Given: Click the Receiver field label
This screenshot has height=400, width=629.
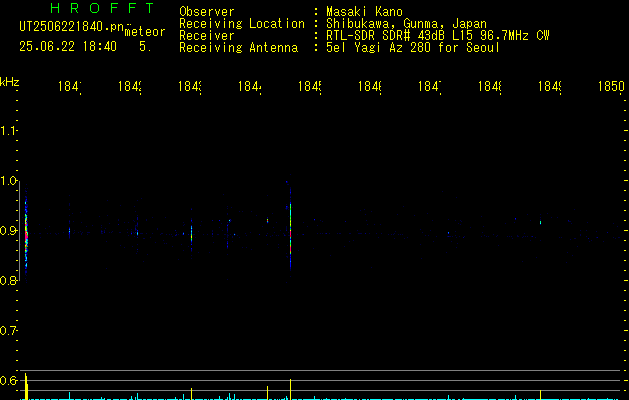Looking at the screenshot, I should click(207, 36).
